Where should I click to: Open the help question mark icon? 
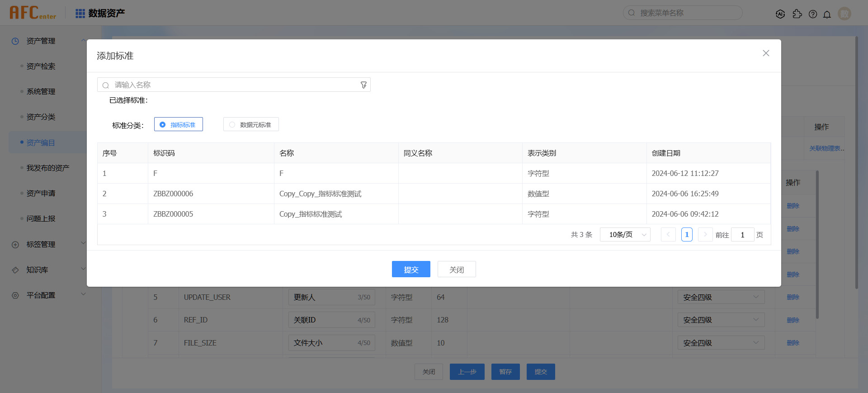813,14
